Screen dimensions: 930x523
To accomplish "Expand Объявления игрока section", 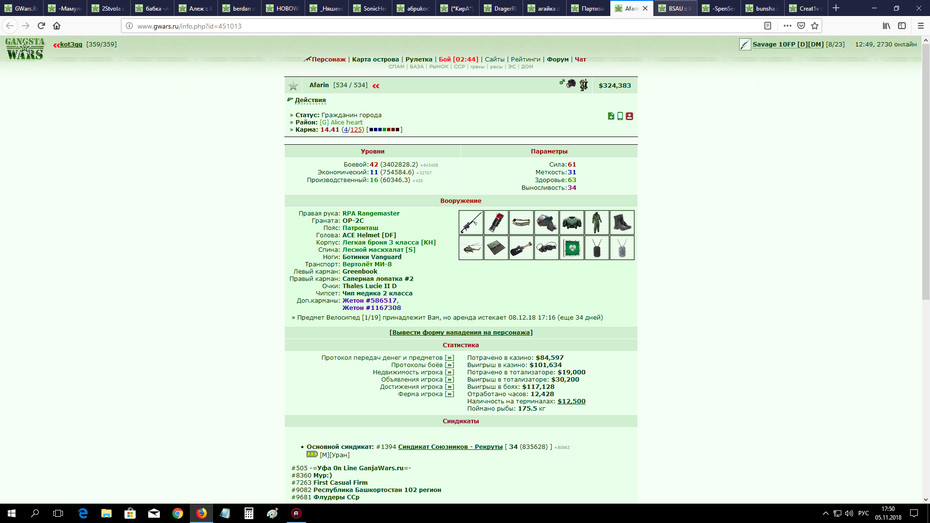I will (449, 380).
